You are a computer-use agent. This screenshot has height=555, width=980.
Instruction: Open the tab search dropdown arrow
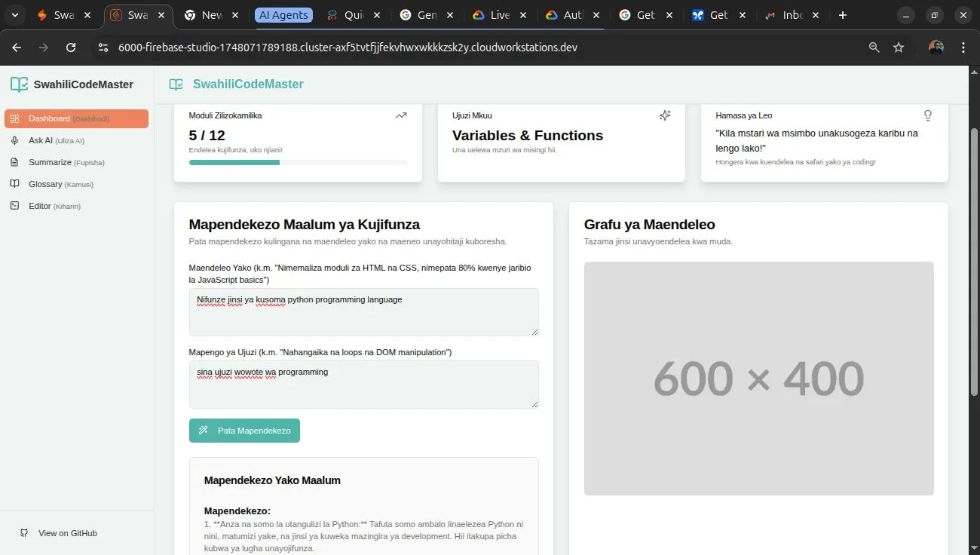pyautogui.click(x=14, y=15)
